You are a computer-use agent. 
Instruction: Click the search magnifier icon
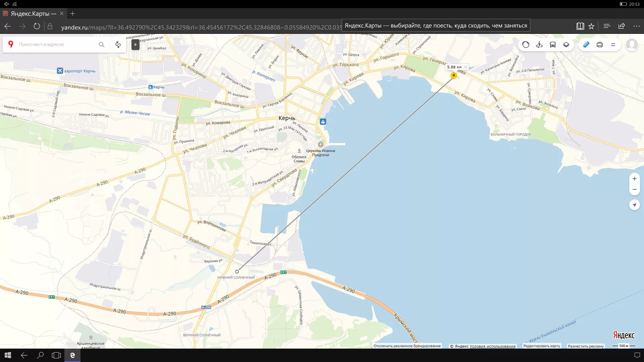point(102,44)
